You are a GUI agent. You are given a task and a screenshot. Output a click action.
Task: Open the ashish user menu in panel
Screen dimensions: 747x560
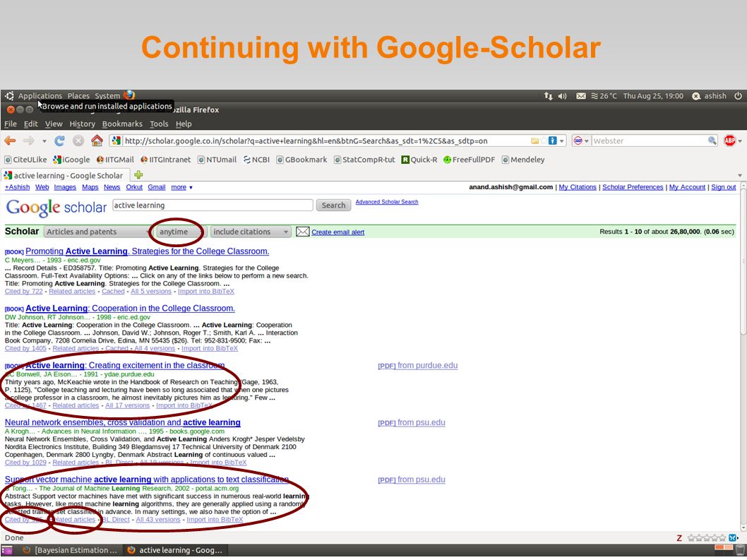click(709, 96)
